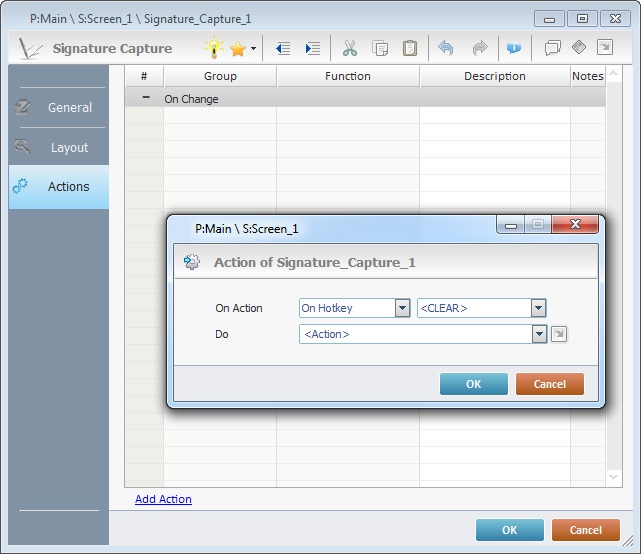Screen dimensions: 641x554
Task: Select the Actions tab
Action: (59, 187)
